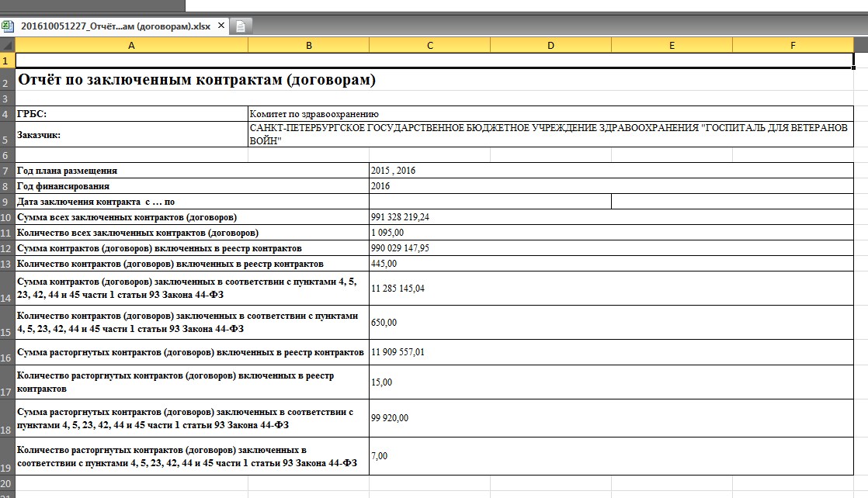Select all cells with the corner button
Image resolution: width=868 pixels, height=498 pixels.
point(7,45)
